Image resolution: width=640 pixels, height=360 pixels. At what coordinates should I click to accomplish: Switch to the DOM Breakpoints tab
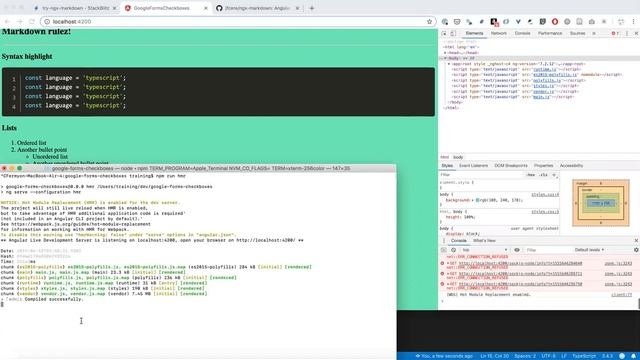point(511,166)
